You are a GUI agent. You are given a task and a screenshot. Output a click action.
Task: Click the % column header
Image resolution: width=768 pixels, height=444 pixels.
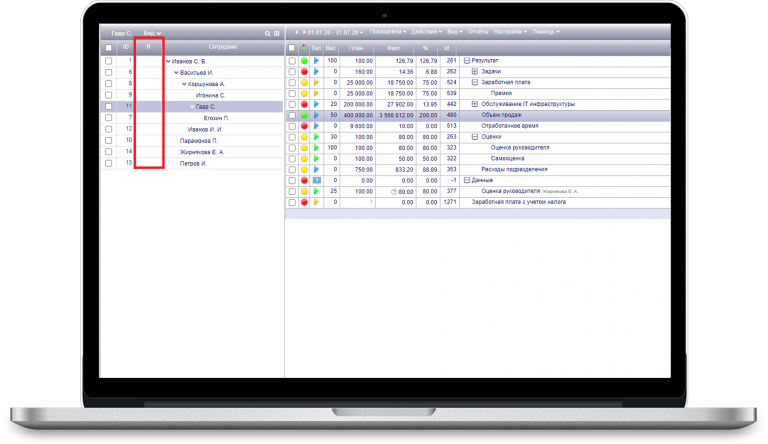425,48
